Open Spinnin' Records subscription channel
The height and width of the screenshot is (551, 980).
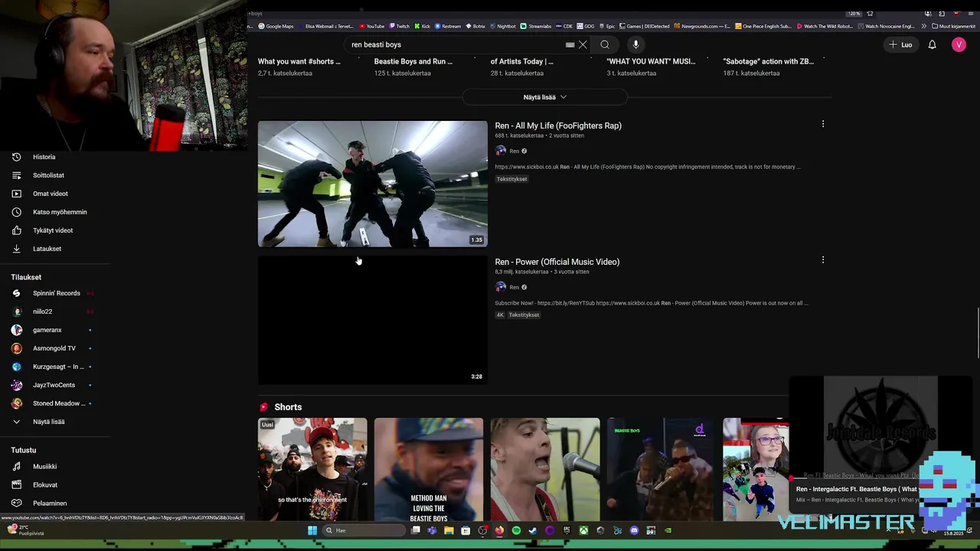55,293
